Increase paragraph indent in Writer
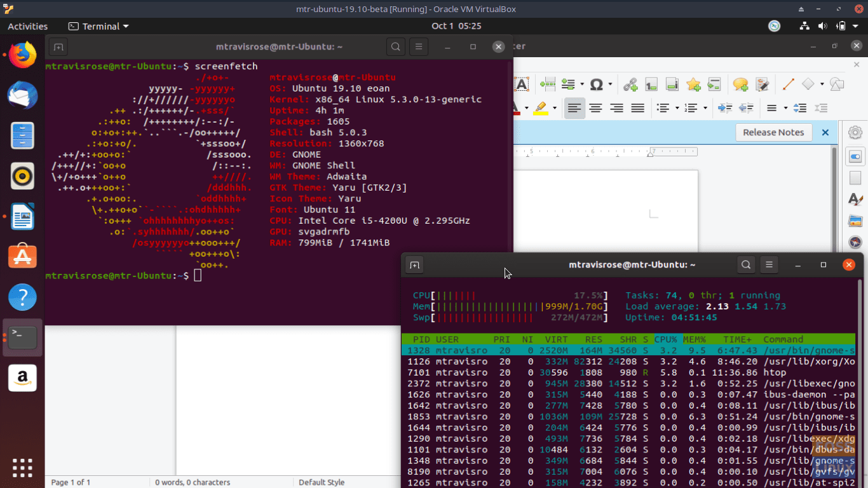Screen dimensions: 868x488 coord(725,108)
